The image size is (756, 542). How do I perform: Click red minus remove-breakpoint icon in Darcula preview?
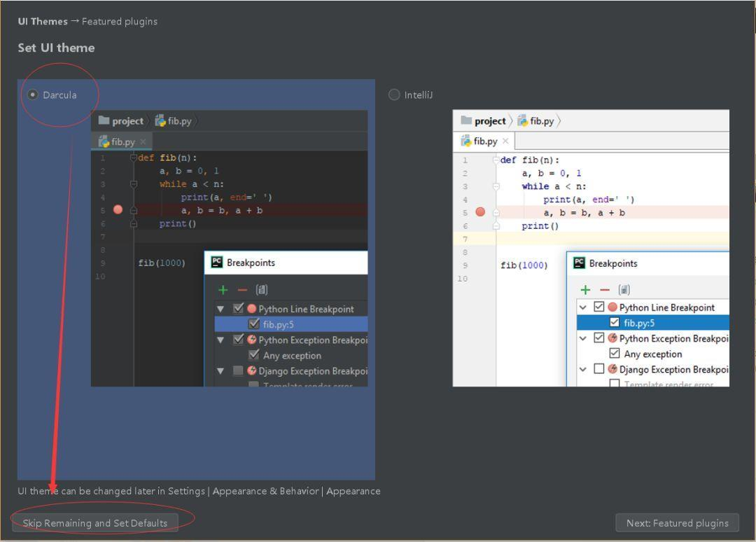tap(242, 290)
